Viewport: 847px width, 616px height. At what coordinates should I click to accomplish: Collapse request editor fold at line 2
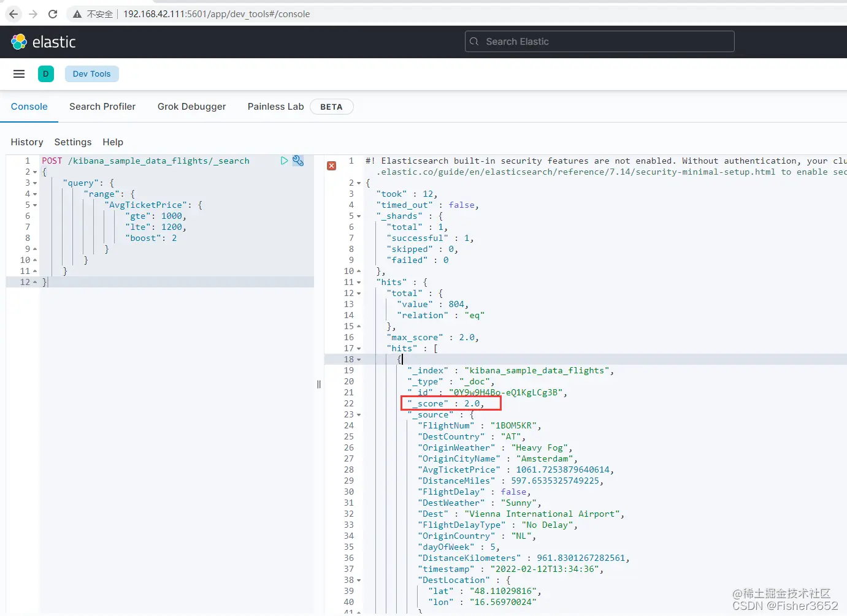(35, 172)
